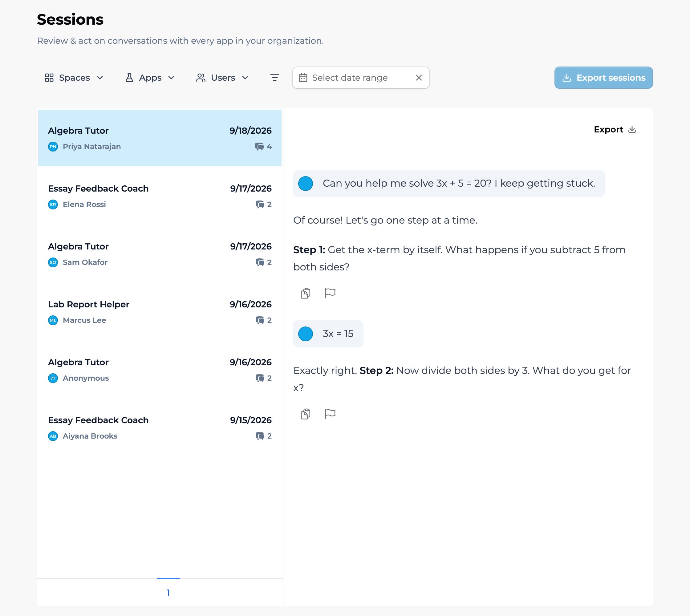The height and width of the screenshot is (616, 690).
Task: Click the AB avatar for Aiyana Brooks
Action: tap(53, 436)
